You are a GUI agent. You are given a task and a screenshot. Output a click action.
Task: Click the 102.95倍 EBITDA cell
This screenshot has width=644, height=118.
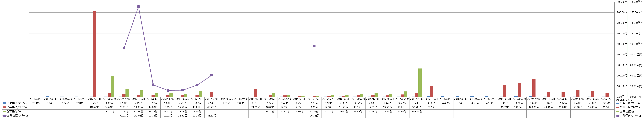coord(432,107)
